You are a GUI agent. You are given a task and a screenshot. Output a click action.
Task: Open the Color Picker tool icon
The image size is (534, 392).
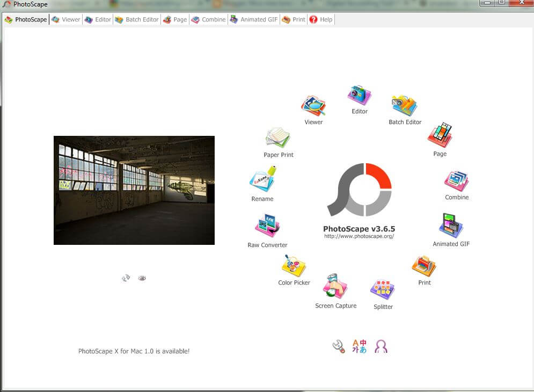294,266
